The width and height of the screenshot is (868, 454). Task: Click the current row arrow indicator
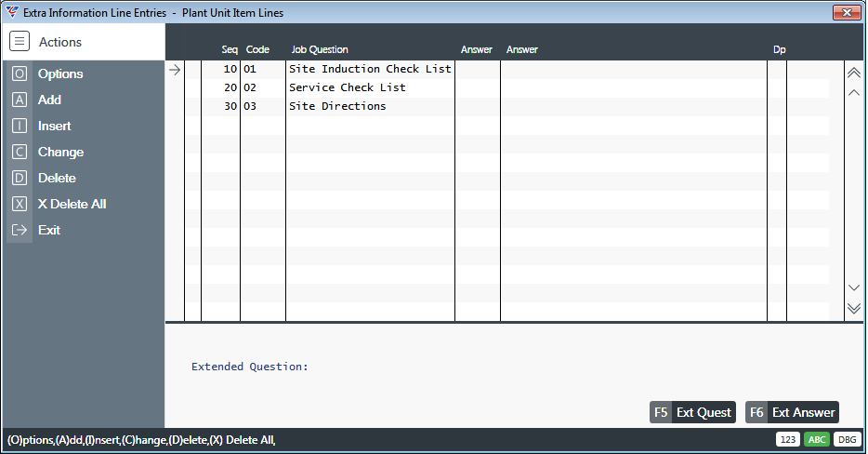175,70
